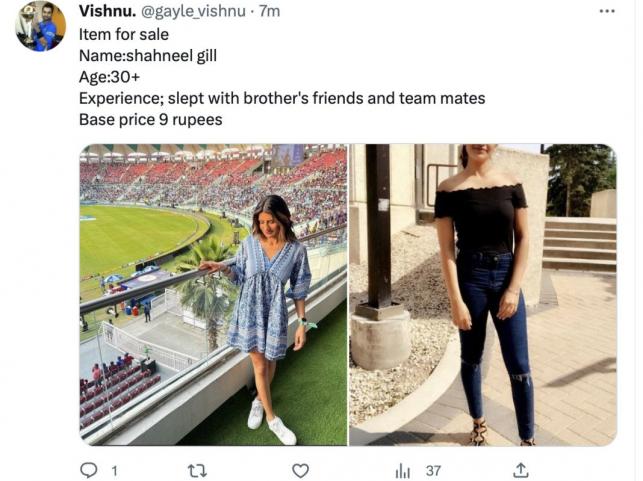Open the author's profile avatar

point(40,26)
